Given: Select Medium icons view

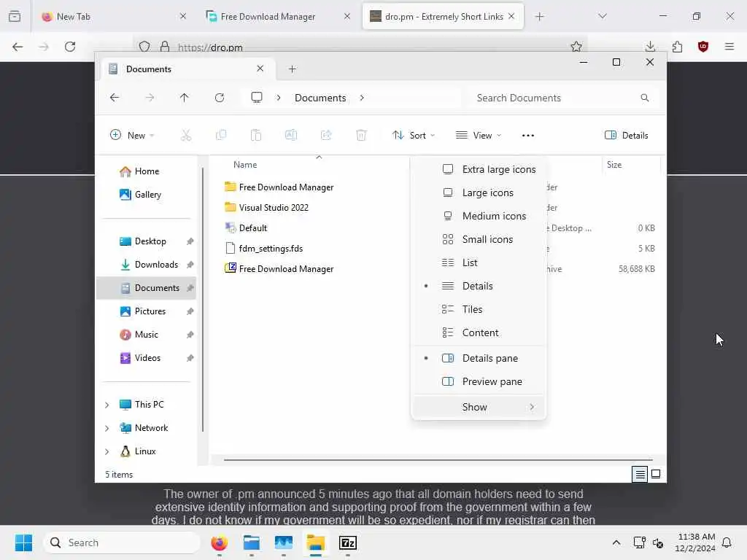Looking at the screenshot, I should coord(479,216).
